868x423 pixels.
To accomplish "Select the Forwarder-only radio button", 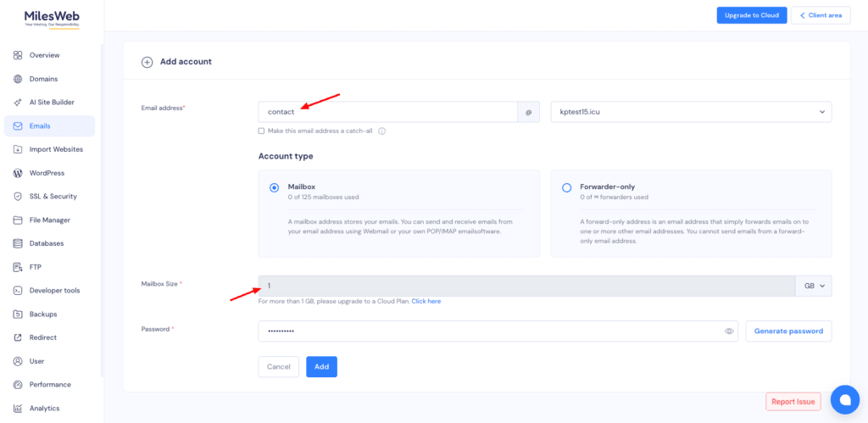I will [x=566, y=187].
